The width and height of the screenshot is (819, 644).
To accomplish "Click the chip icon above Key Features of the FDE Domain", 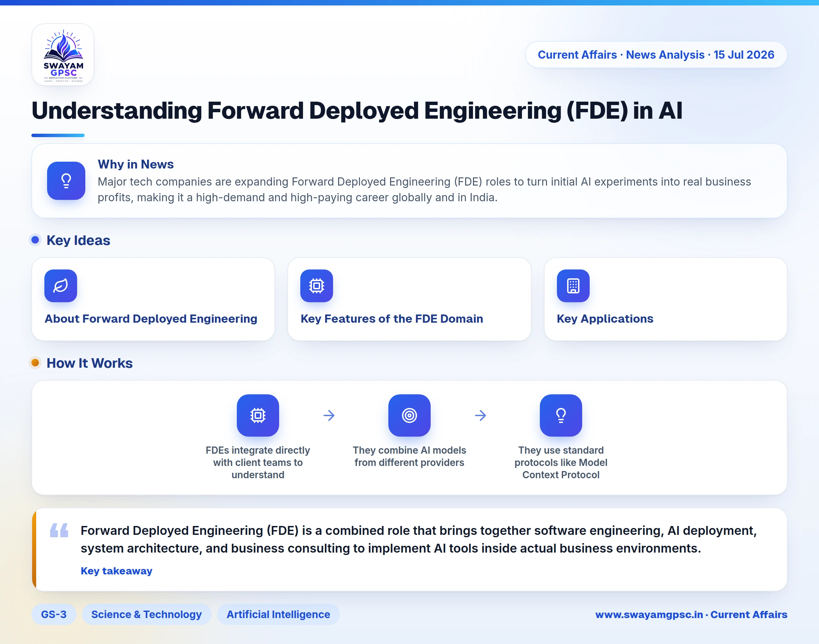I will point(316,286).
